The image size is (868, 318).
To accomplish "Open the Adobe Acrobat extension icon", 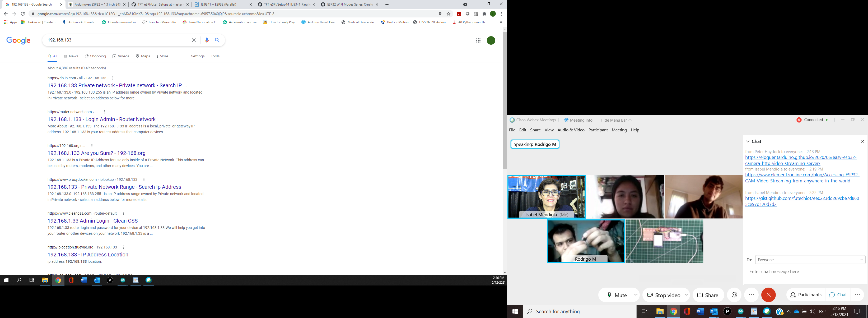I will pyautogui.click(x=459, y=14).
